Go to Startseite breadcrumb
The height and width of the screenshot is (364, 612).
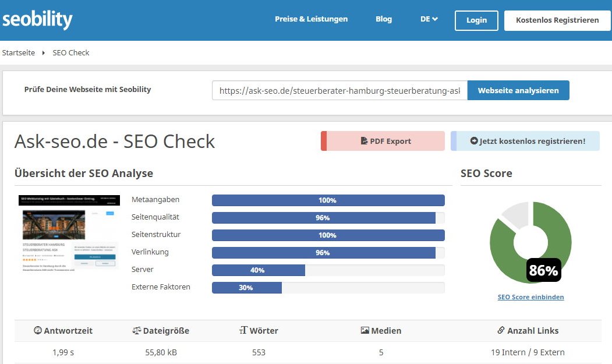(19, 53)
